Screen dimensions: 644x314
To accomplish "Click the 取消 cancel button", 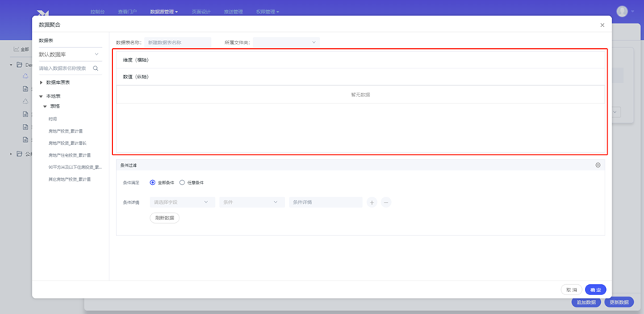I will pyautogui.click(x=571, y=290).
